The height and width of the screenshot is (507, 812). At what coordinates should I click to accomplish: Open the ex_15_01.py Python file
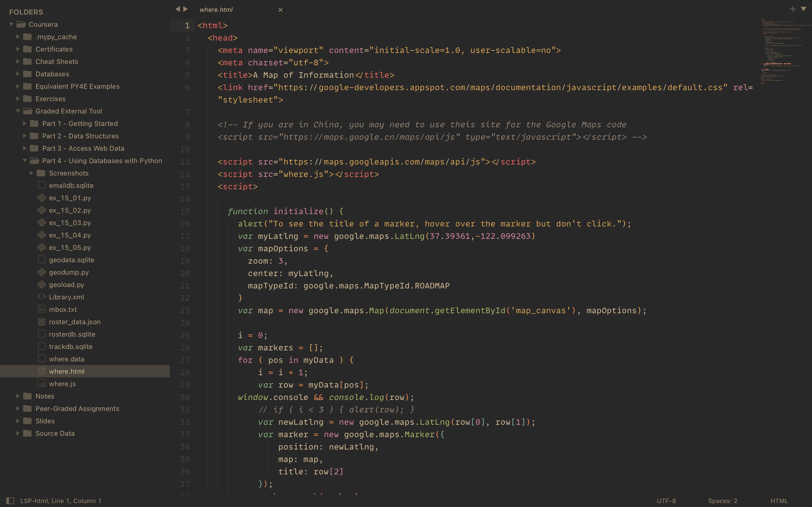[70, 198]
